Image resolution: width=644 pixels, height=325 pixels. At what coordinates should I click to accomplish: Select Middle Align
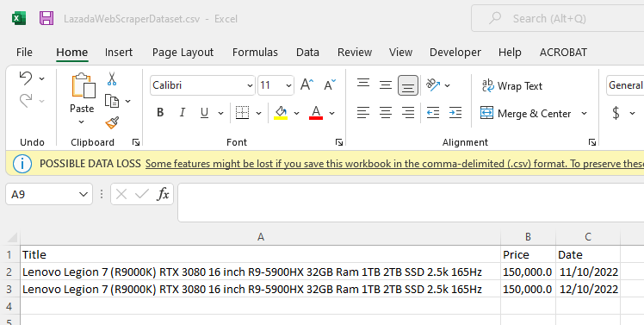click(385, 85)
